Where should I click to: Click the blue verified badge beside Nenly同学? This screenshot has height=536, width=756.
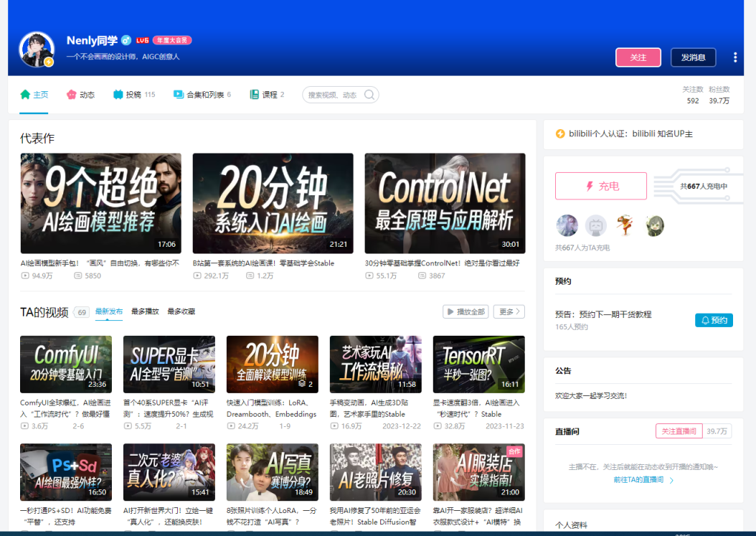coord(126,40)
